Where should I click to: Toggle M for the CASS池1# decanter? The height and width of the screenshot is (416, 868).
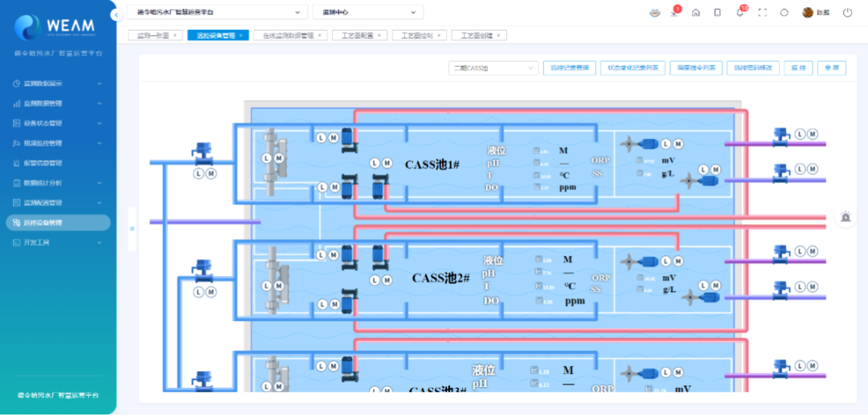point(279,159)
